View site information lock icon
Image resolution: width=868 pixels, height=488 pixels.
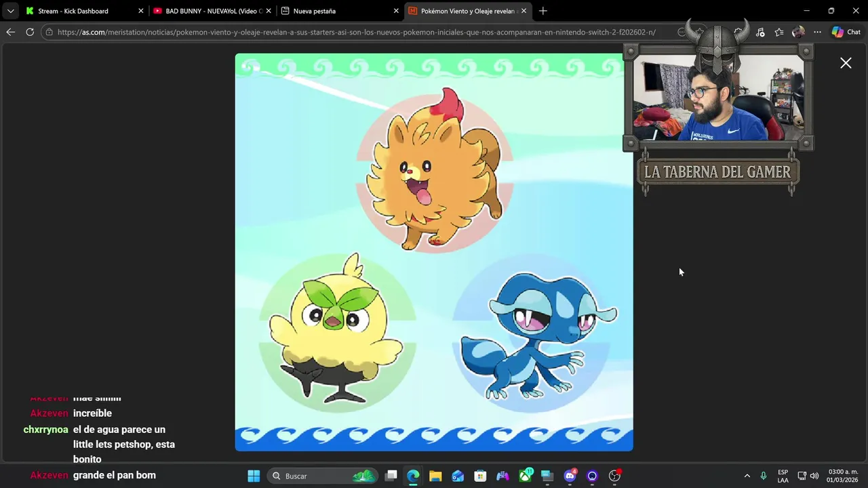click(49, 32)
